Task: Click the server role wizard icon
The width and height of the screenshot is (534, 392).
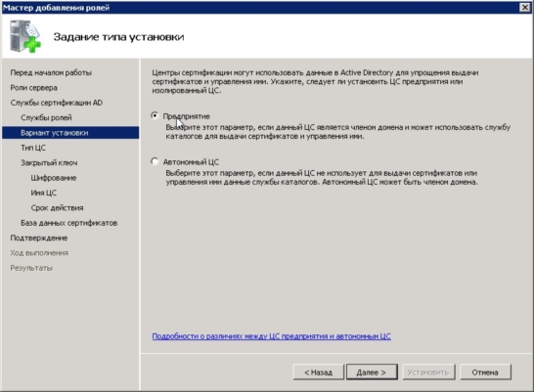Action: (25, 36)
